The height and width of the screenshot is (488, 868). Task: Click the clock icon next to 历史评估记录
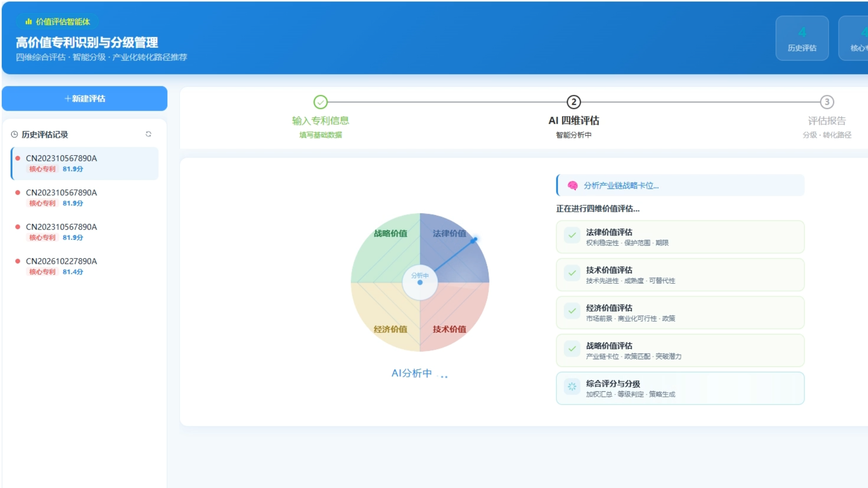(x=14, y=135)
